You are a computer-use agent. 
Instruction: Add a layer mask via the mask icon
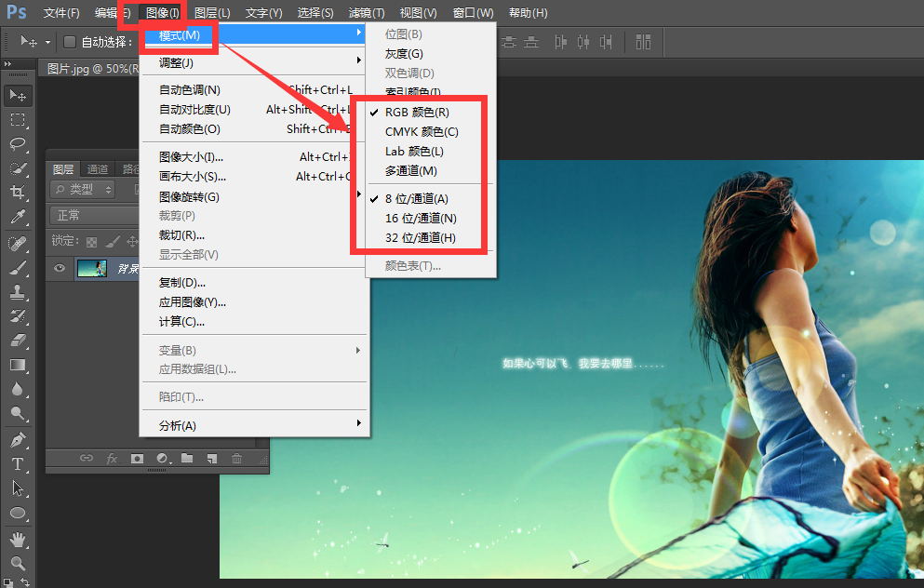click(138, 458)
